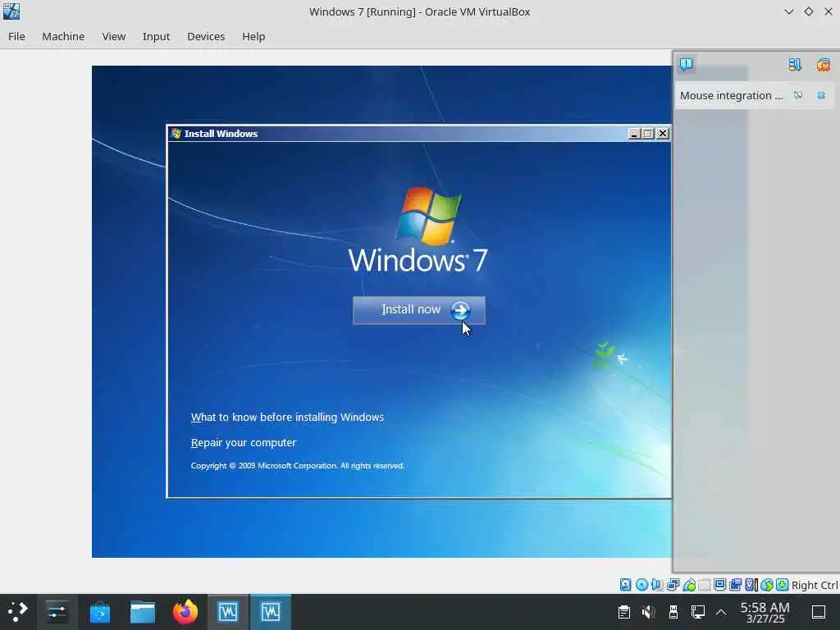Viewport: 840px width, 630px height.
Task: Toggle the notification center icon in VirtualBox panel
Action: 687,65
